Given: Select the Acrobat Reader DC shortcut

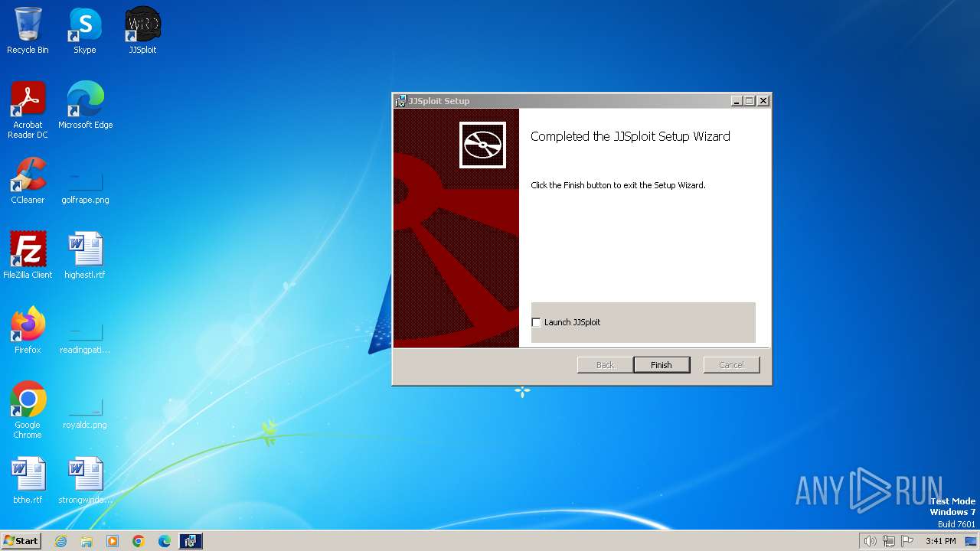Looking at the screenshot, I should [x=28, y=110].
